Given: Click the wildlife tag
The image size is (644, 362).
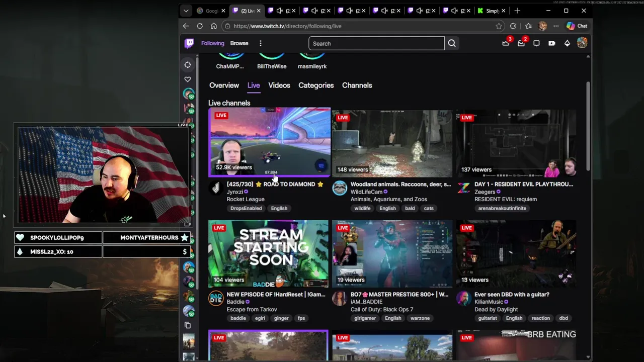Looking at the screenshot, I should click(x=362, y=208).
